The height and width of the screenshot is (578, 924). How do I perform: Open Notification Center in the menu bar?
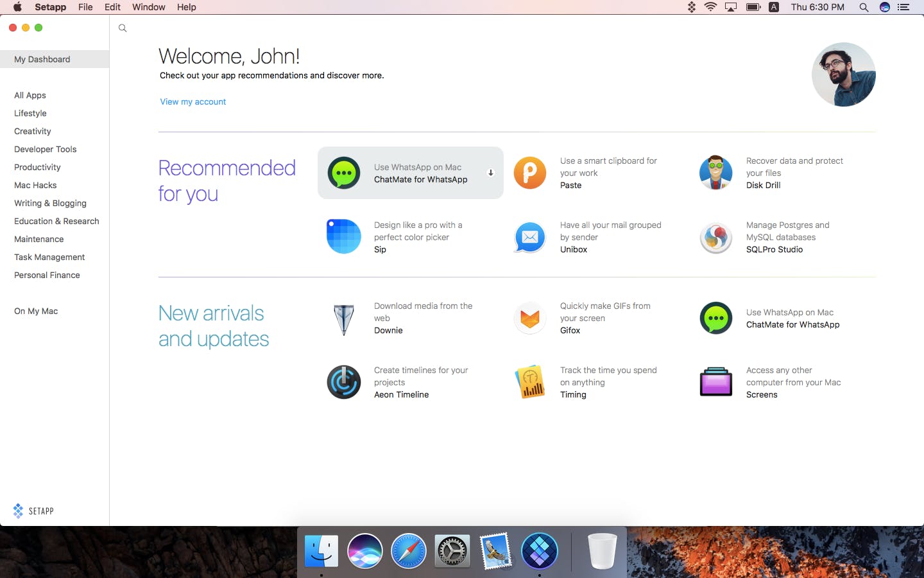(x=904, y=7)
